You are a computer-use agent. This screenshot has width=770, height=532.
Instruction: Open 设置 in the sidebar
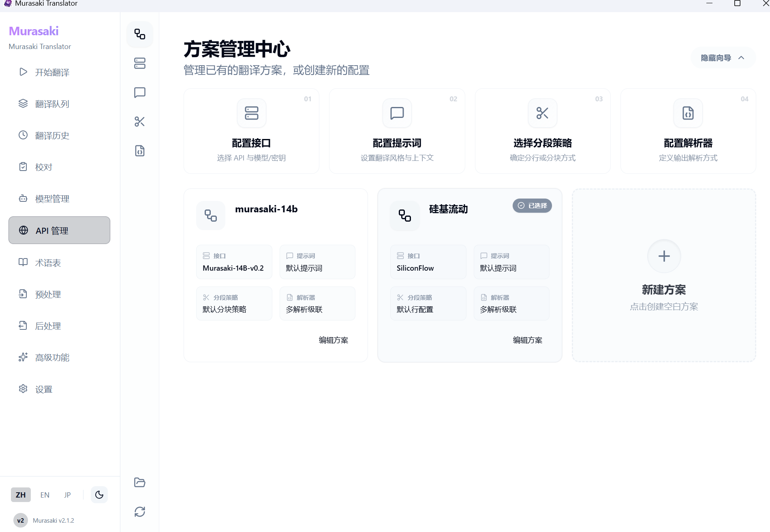click(44, 389)
